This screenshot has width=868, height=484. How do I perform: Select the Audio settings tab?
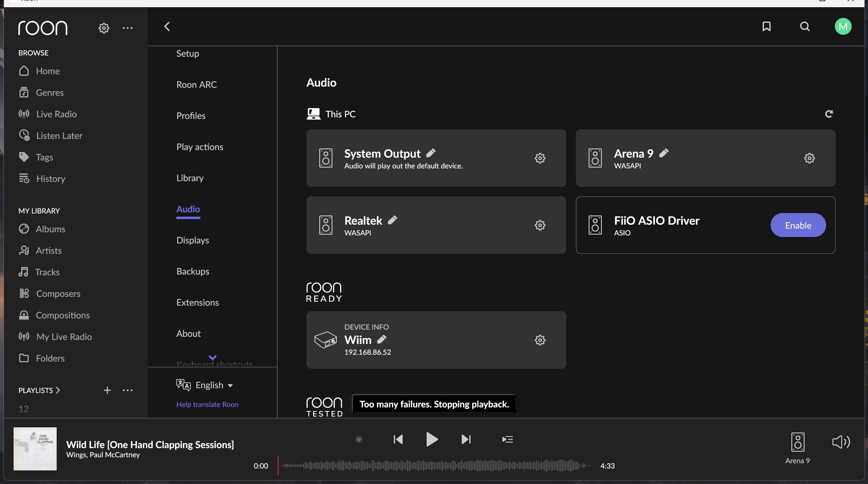pyautogui.click(x=188, y=209)
